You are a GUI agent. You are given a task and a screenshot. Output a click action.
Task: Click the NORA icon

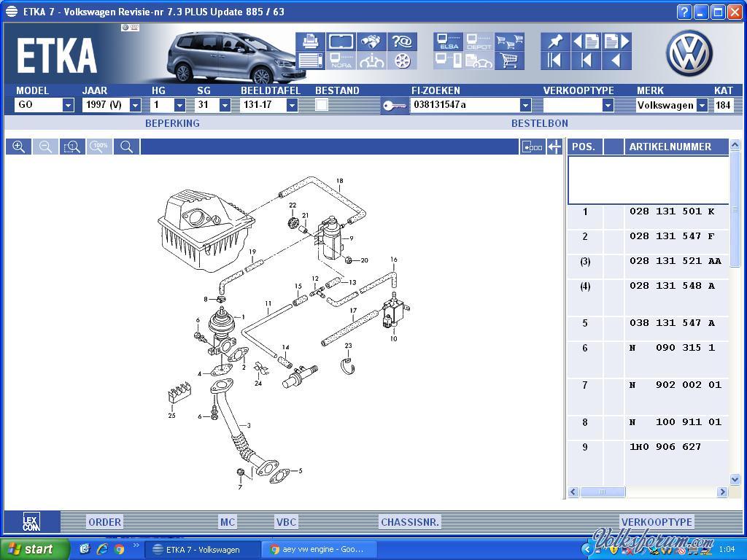point(341,61)
